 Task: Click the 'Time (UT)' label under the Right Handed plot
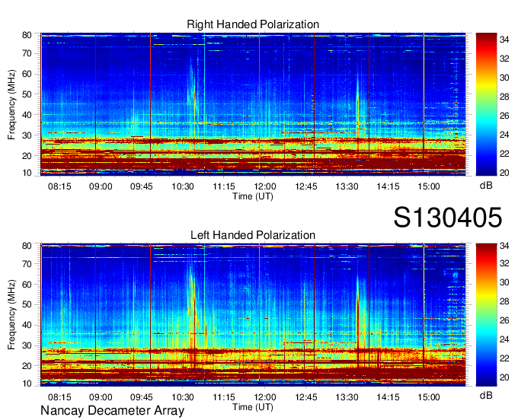(x=253, y=196)
